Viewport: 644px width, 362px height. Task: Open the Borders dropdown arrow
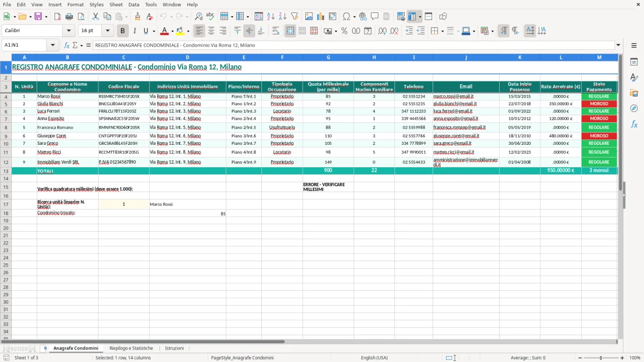[x=442, y=31]
